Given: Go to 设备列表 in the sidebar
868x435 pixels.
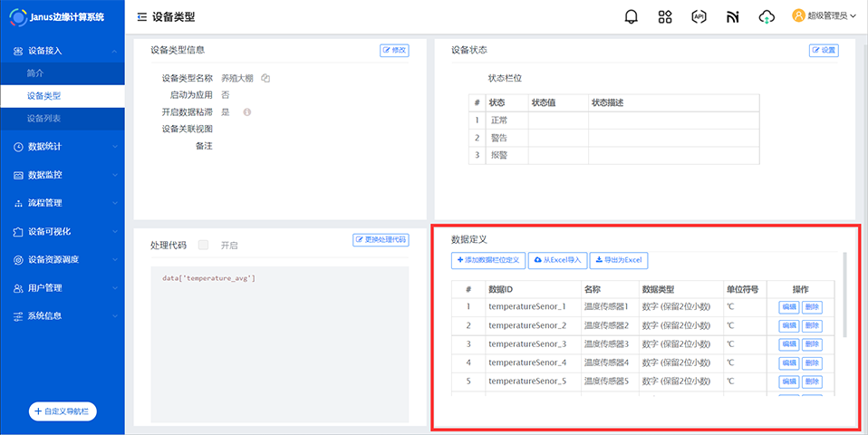Looking at the screenshot, I should [x=43, y=119].
